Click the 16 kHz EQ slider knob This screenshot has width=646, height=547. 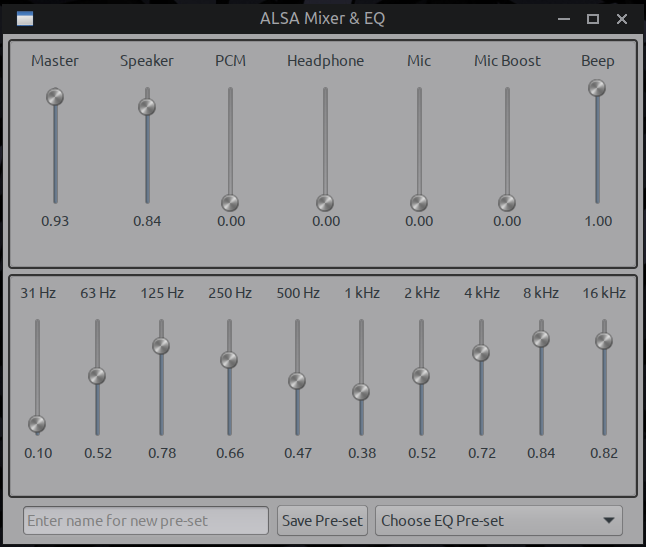[x=604, y=341]
